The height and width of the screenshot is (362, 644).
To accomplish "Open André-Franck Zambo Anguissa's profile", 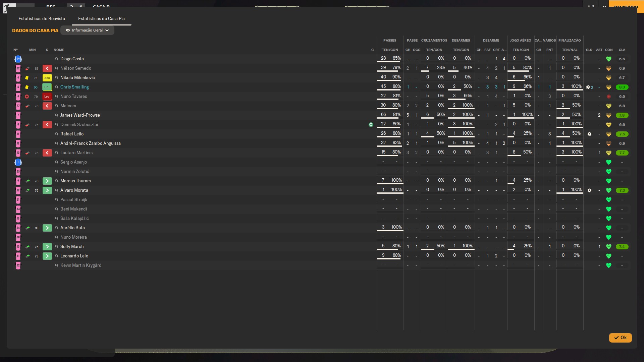I will click(91, 143).
